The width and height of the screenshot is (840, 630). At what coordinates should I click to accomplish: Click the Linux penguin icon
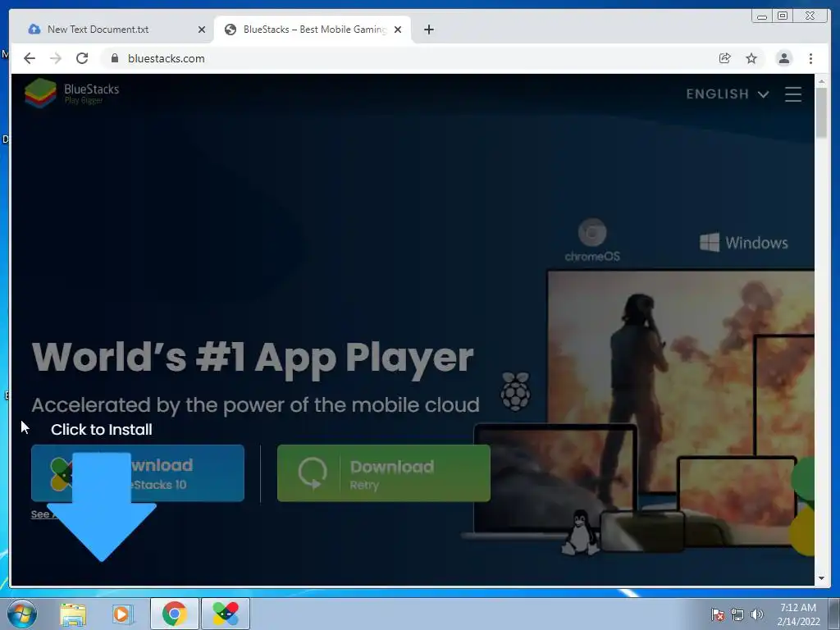click(x=580, y=532)
